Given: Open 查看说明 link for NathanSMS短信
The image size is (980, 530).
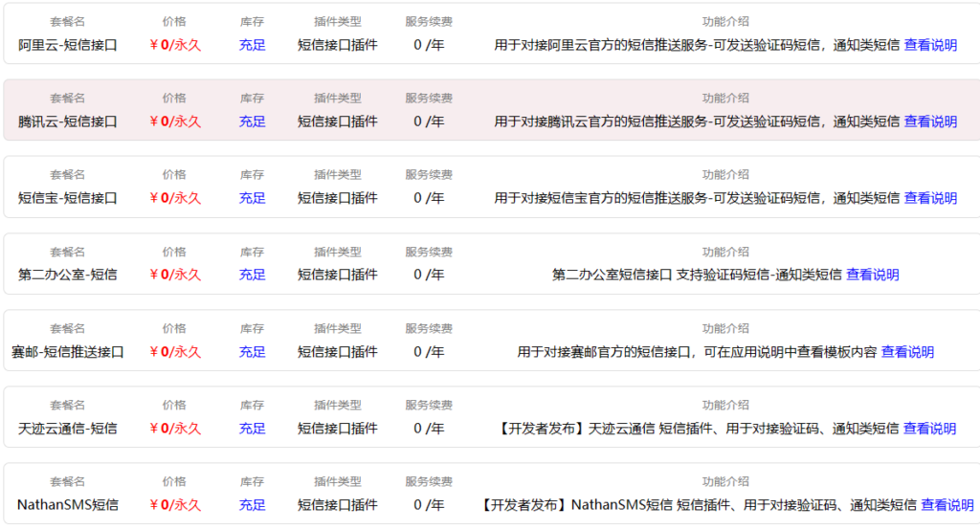Looking at the screenshot, I should pos(947,504).
